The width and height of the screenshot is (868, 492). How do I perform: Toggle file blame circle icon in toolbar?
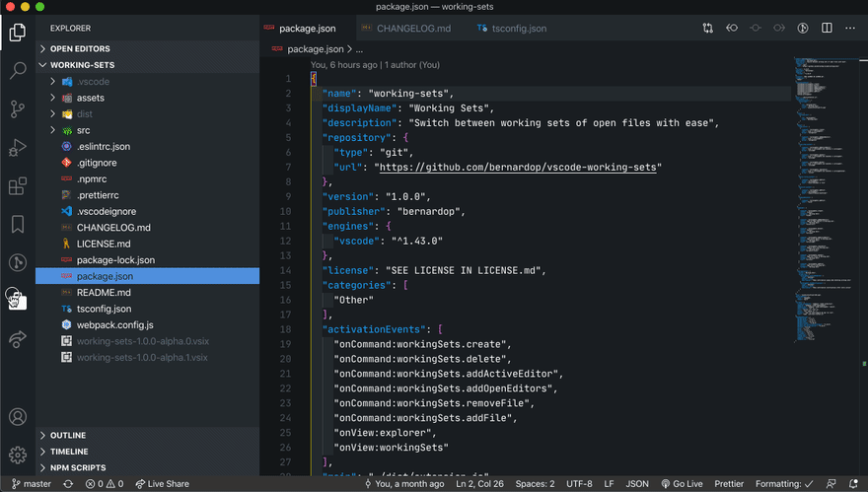click(x=756, y=28)
